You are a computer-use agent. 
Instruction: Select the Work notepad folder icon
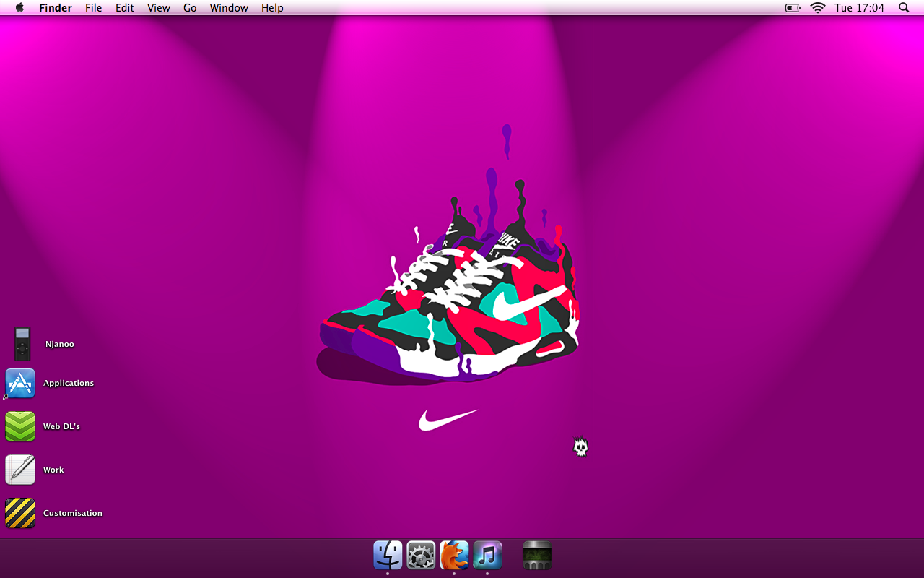click(20, 470)
